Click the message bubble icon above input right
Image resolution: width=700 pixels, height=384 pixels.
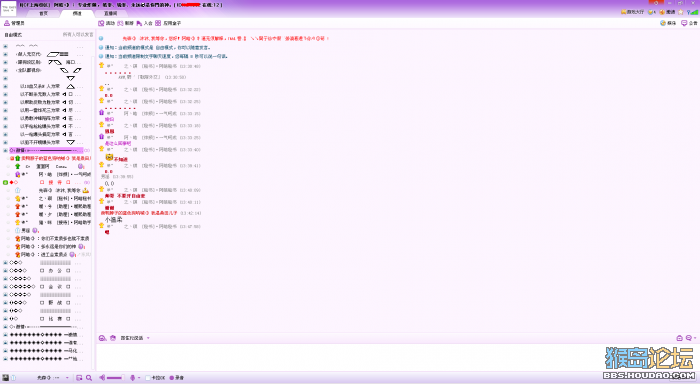coord(689,338)
